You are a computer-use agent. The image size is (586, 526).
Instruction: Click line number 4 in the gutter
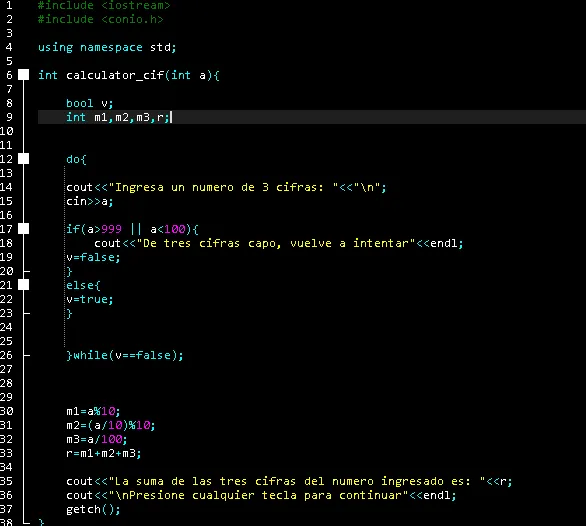pyautogui.click(x=9, y=47)
